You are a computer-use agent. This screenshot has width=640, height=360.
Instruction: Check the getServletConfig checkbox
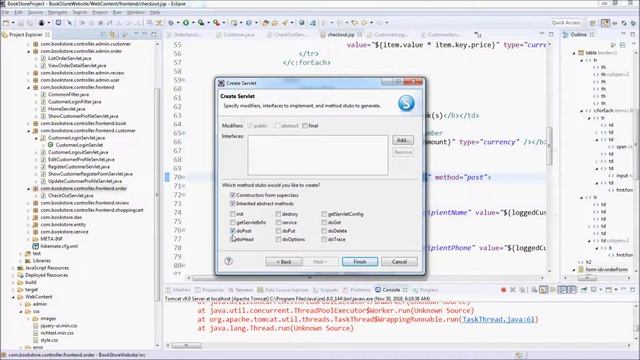[x=324, y=214]
